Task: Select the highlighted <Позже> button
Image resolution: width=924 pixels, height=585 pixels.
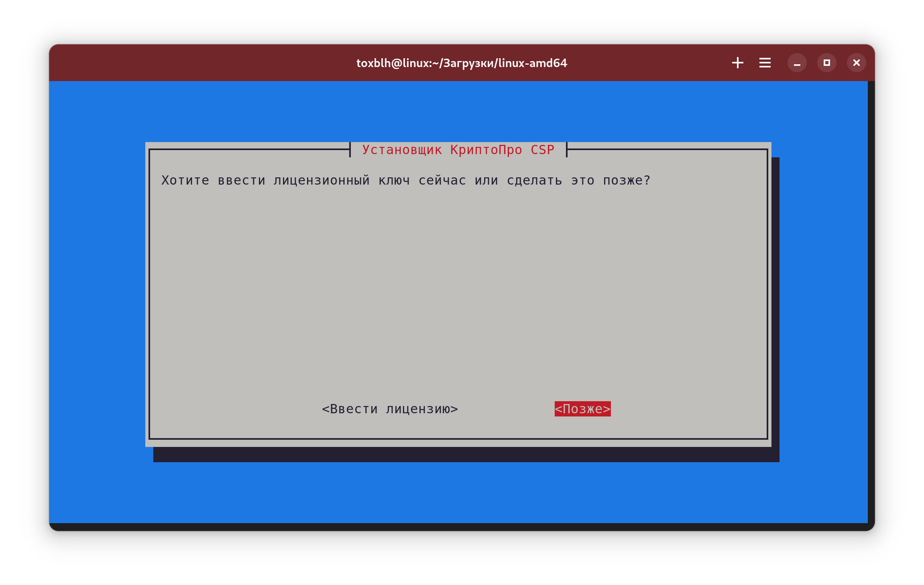Action: coord(583,409)
